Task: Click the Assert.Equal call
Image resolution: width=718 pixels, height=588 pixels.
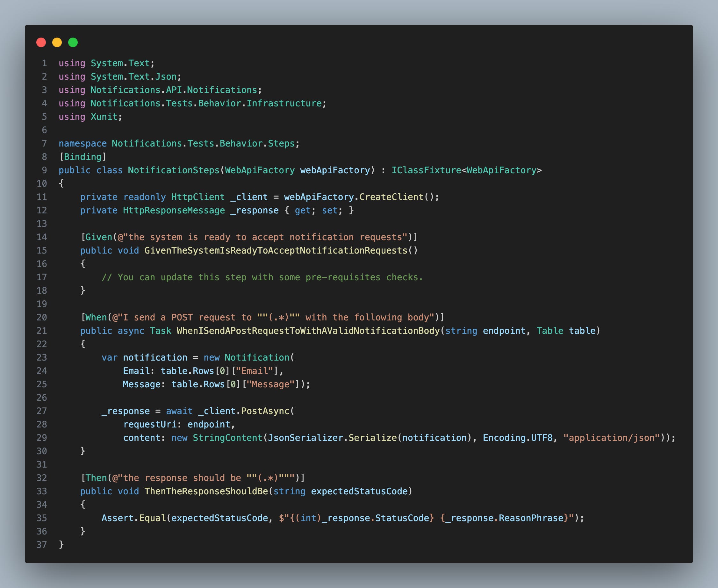Action: point(133,518)
